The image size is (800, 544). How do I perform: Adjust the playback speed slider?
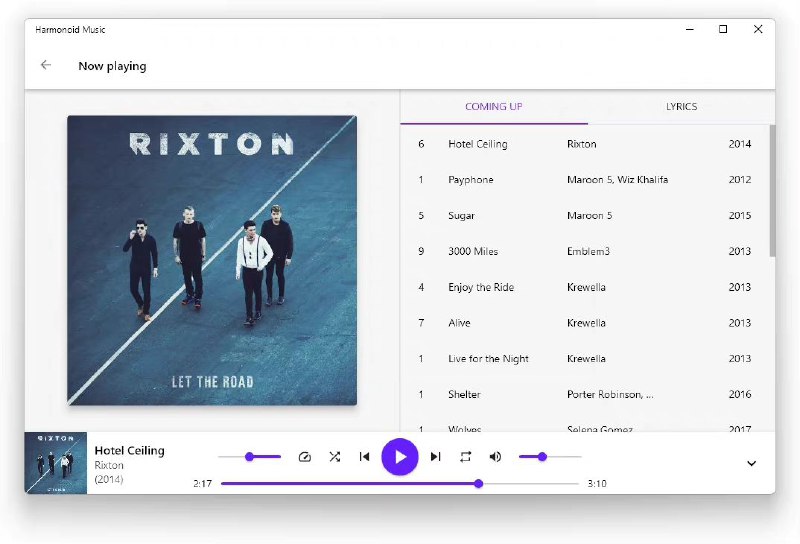[x=249, y=457]
